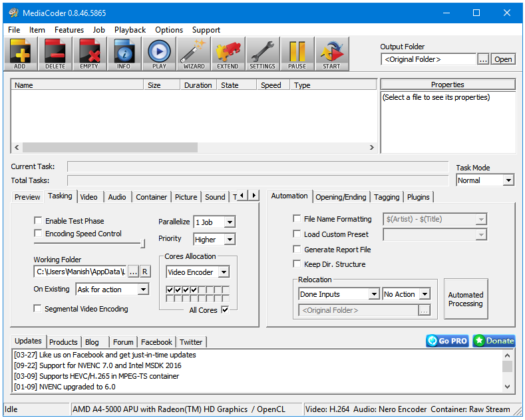Viewport: 525px width, 420px height.
Task: Expand the Done Inputs relocation dropdown
Action: pos(374,294)
